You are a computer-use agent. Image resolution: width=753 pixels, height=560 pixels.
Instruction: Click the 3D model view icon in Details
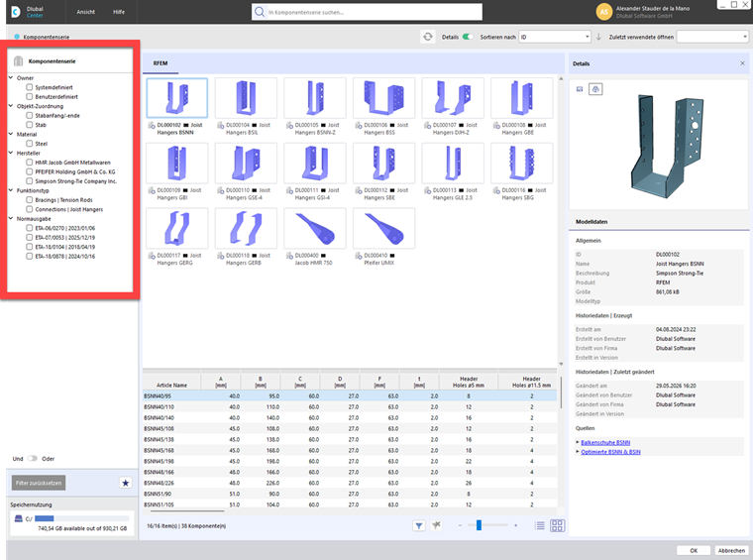click(x=595, y=89)
